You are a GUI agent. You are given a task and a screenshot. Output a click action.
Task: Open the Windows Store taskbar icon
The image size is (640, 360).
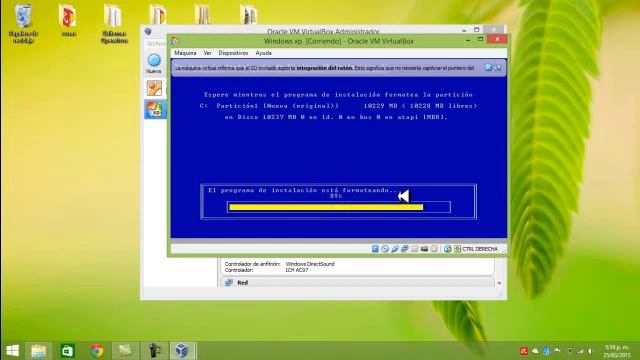[67, 351]
